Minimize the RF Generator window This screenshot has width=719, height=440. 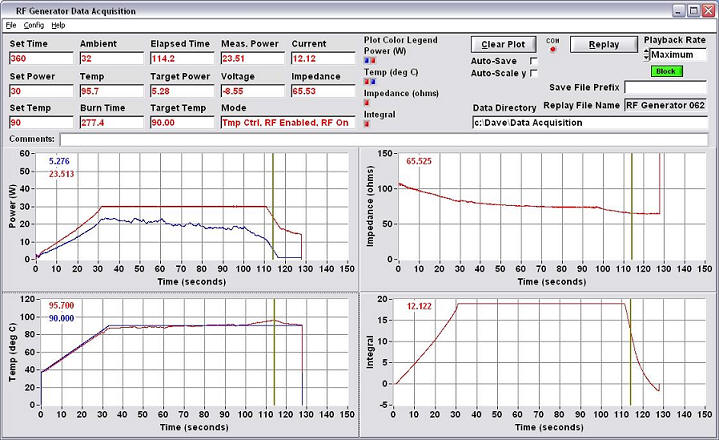click(x=680, y=11)
